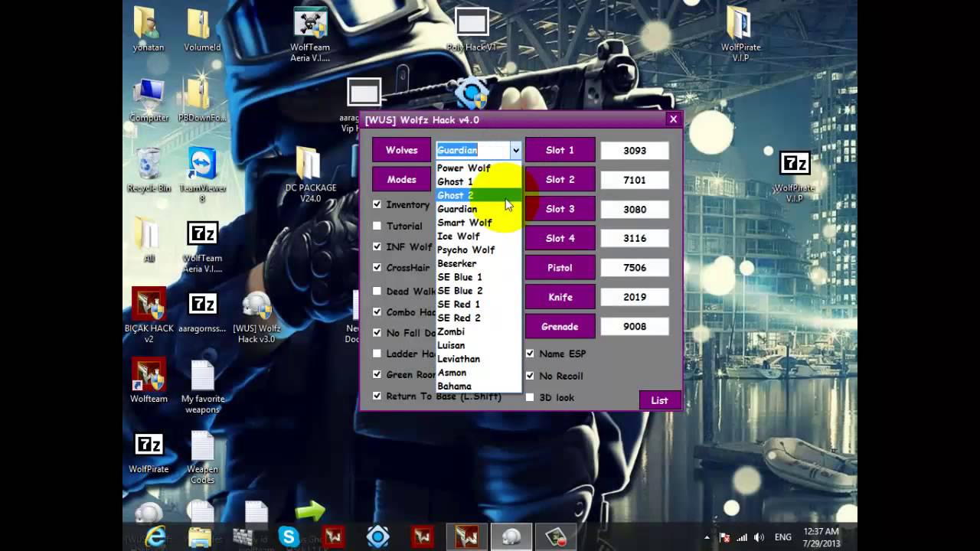Choose Guardian option in the dropdown list
Image resolution: width=980 pixels, height=551 pixels.
click(479, 209)
